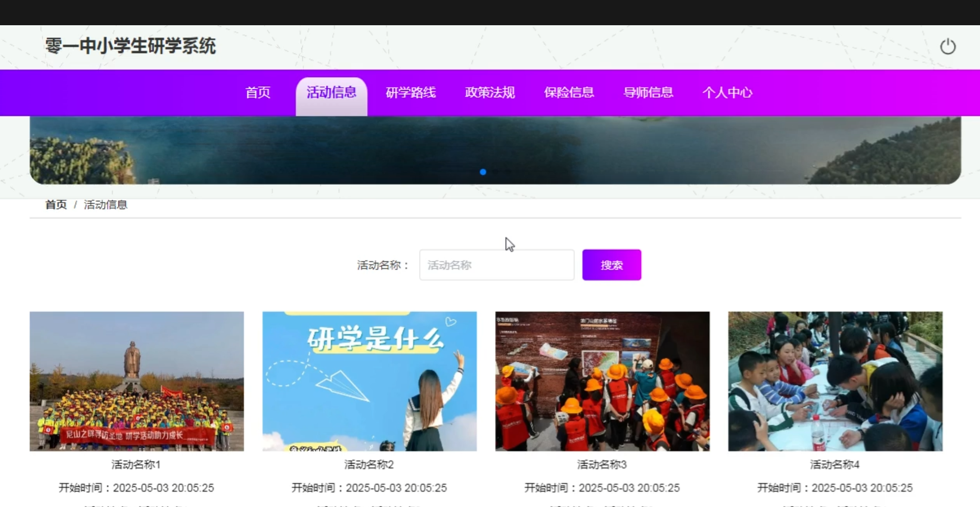Viewport: 980px width, 507px height.
Task: Open 个人中心 in the navigation bar
Action: point(727,93)
